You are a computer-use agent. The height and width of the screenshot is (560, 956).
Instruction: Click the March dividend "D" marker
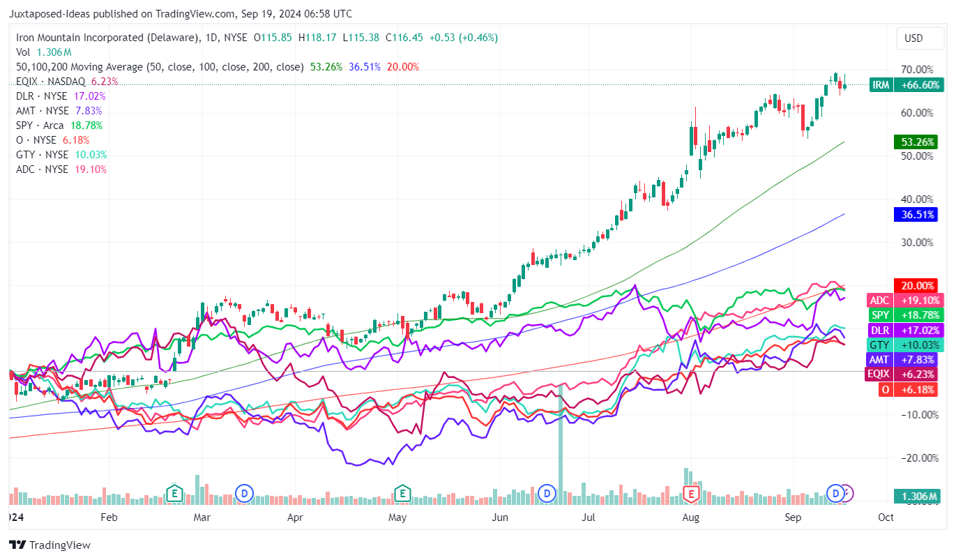(243, 493)
